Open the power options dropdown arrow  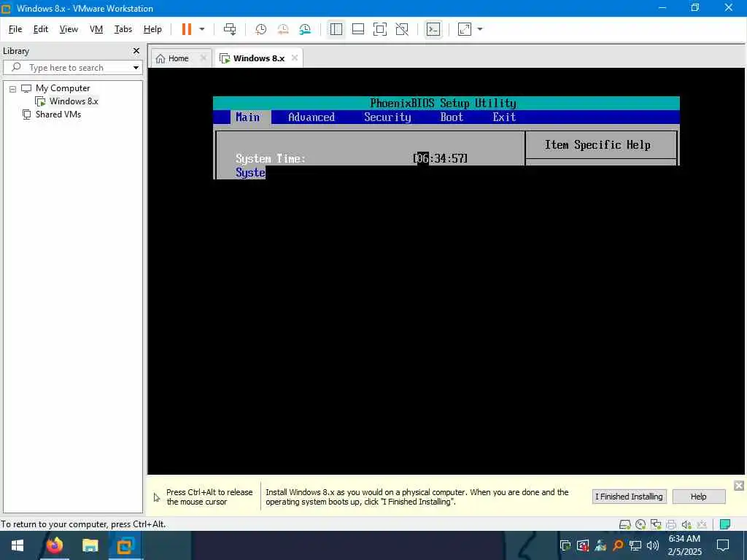tap(202, 29)
